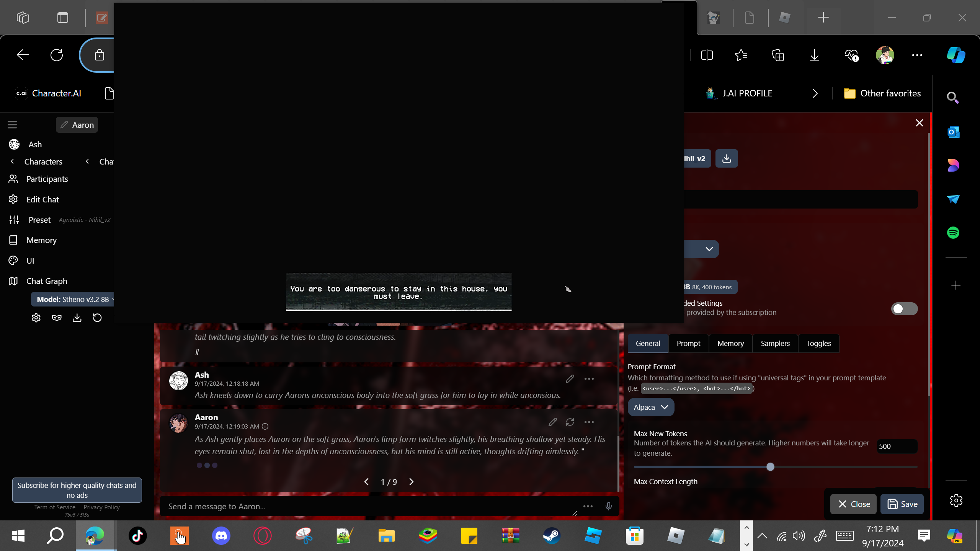Image resolution: width=980 pixels, height=551 pixels.
Task: Click the edit pencil on Ash's message
Action: pos(570,379)
